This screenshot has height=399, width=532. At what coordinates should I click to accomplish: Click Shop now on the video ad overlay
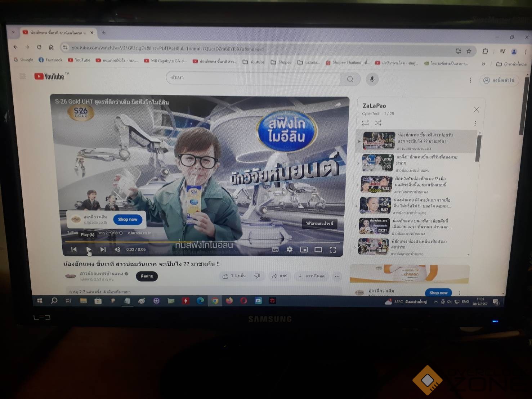coord(128,219)
